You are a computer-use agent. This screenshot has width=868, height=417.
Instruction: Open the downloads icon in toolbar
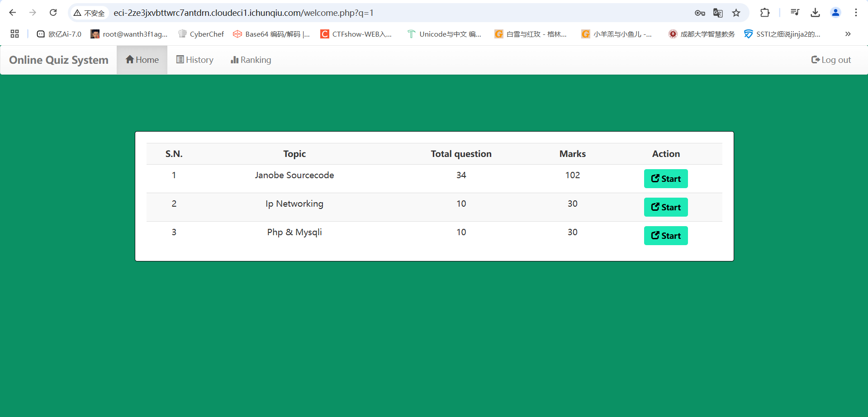tap(815, 13)
